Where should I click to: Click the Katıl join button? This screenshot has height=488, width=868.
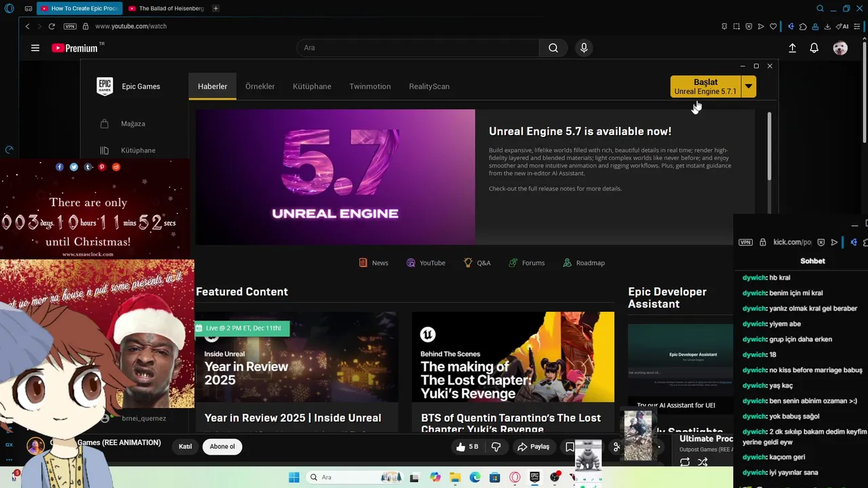[185, 447]
